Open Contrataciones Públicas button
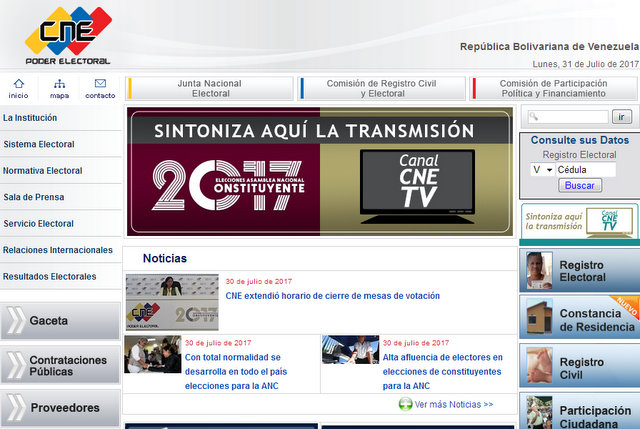640x429 pixels. point(60,365)
